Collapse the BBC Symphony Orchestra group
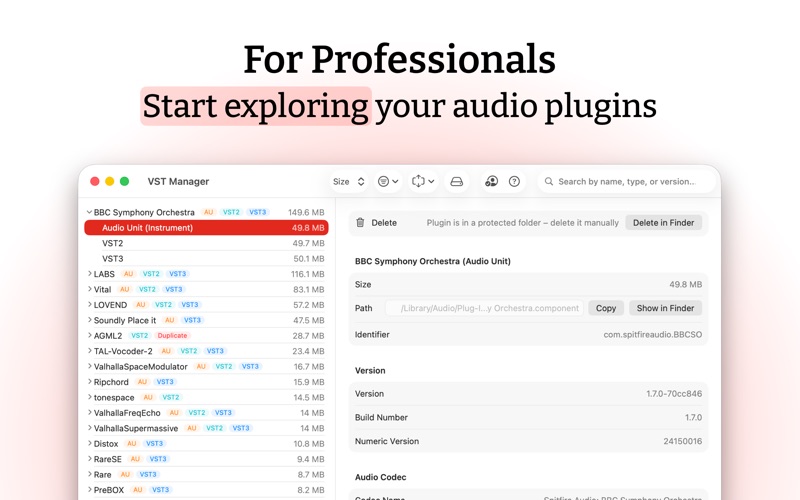This screenshot has height=500, width=800. click(x=89, y=212)
